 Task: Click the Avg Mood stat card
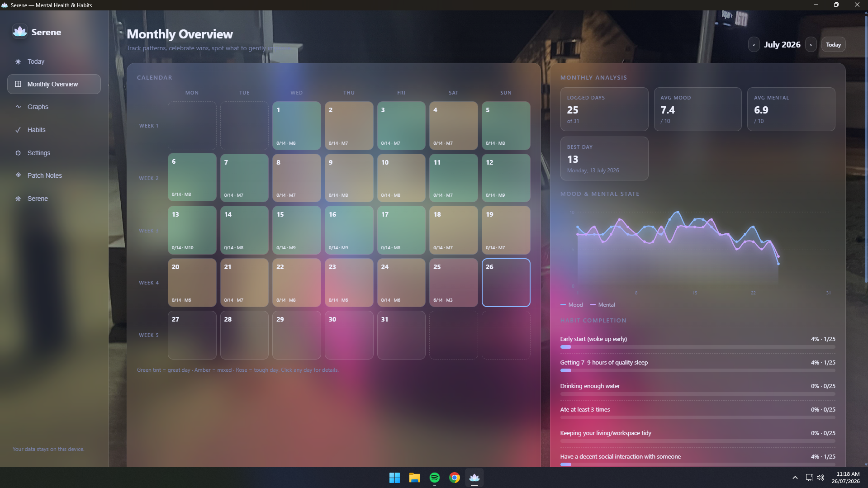click(697, 109)
